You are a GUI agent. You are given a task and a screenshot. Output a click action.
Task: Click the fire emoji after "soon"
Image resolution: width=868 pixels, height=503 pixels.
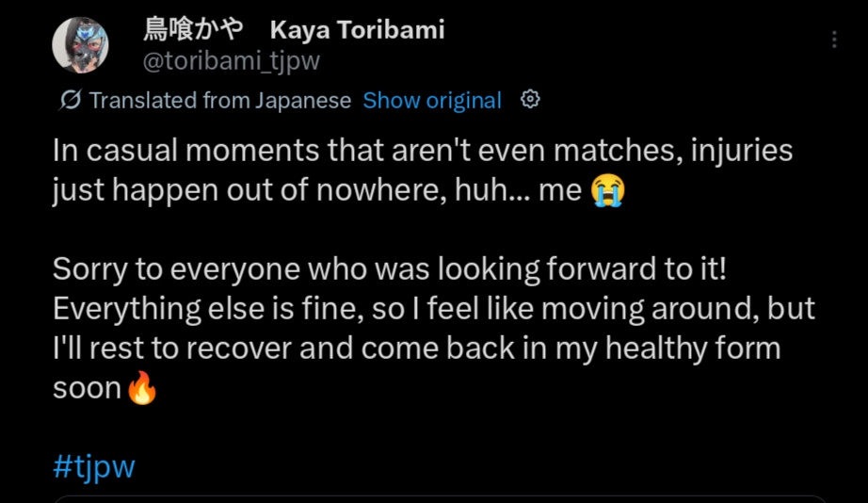click(x=142, y=388)
